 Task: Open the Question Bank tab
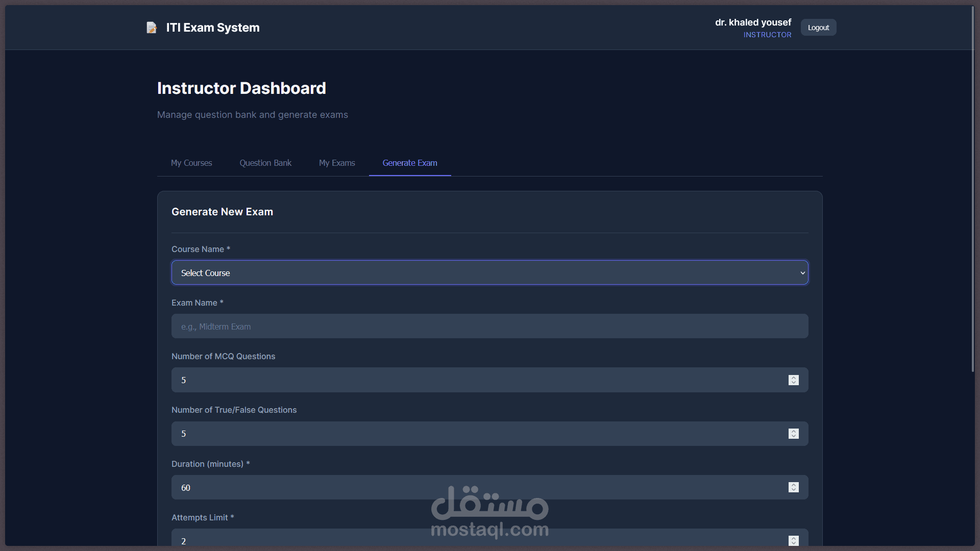click(x=265, y=163)
